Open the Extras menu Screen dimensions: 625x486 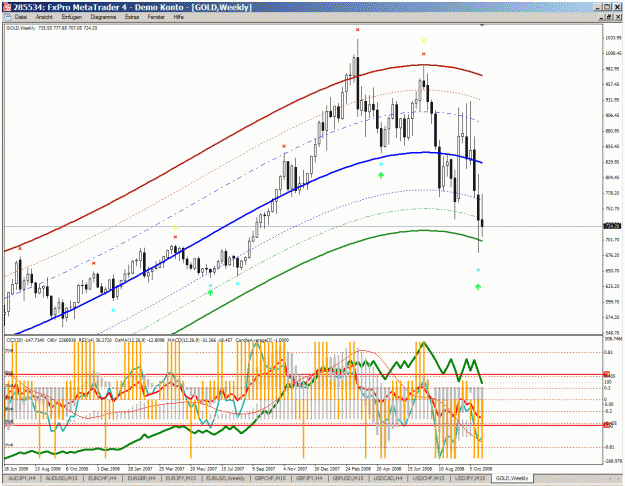point(132,17)
